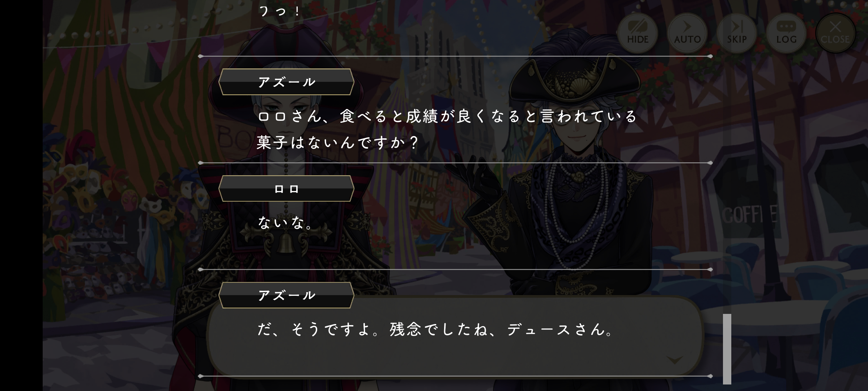Click the ロロ reply ないな。
The image size is (868, 391).
click(285, 223)
